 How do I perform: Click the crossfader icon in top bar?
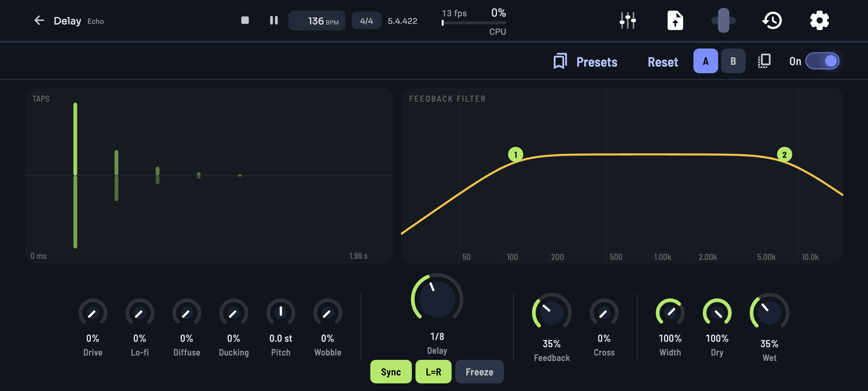[x=723, y=20]
